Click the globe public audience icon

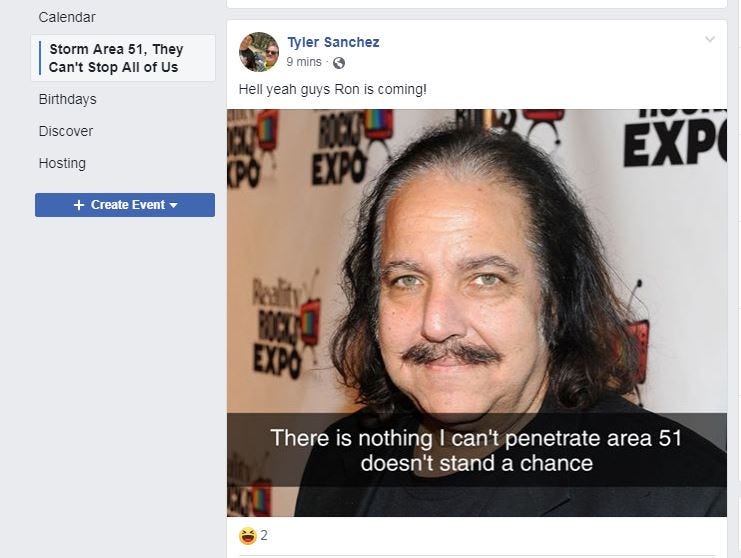tap(338, 63)
